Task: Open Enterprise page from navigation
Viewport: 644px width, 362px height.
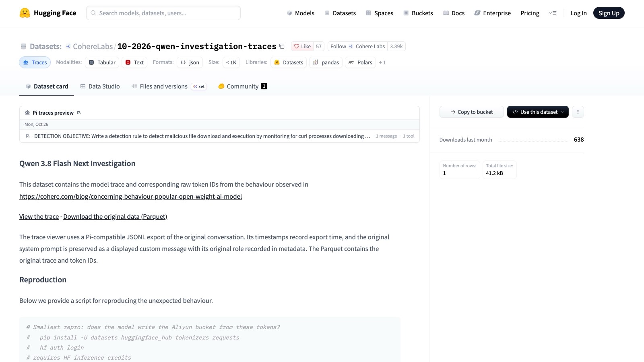Action: point(492,13)
